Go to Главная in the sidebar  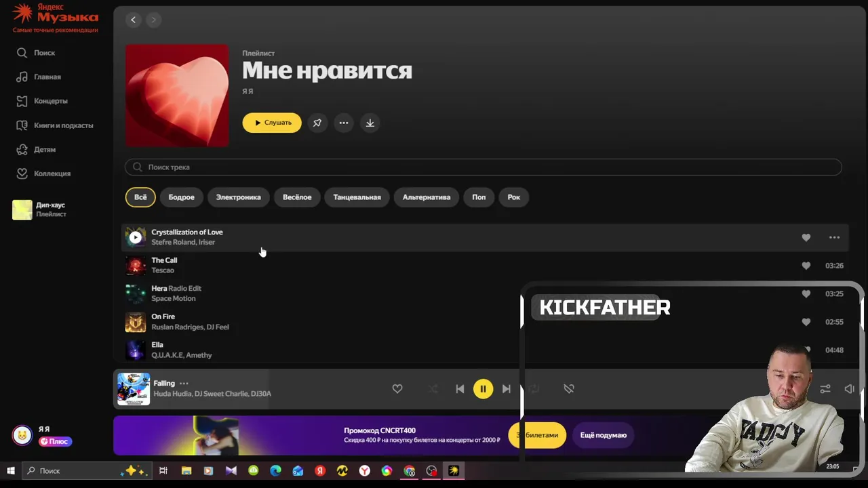pyautogui.click(x=39, y=77)
